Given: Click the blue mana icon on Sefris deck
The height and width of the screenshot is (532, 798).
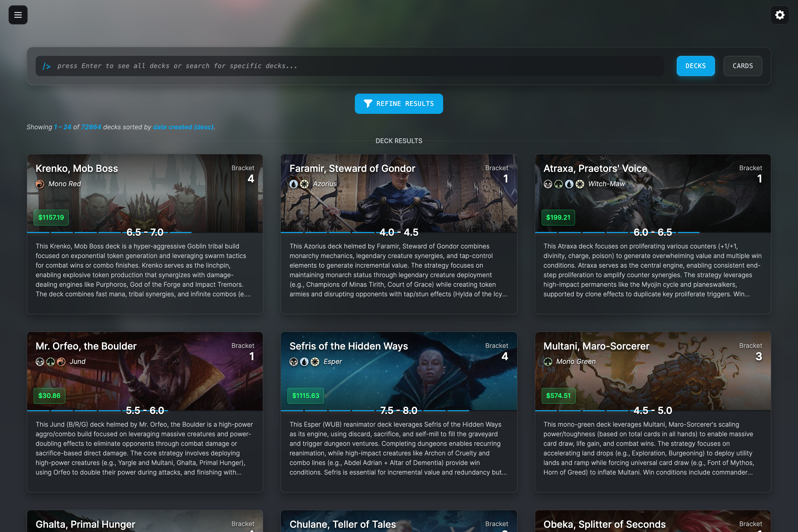Looking at the screenshot, I should pyautogui.click(x=304, y=362).
